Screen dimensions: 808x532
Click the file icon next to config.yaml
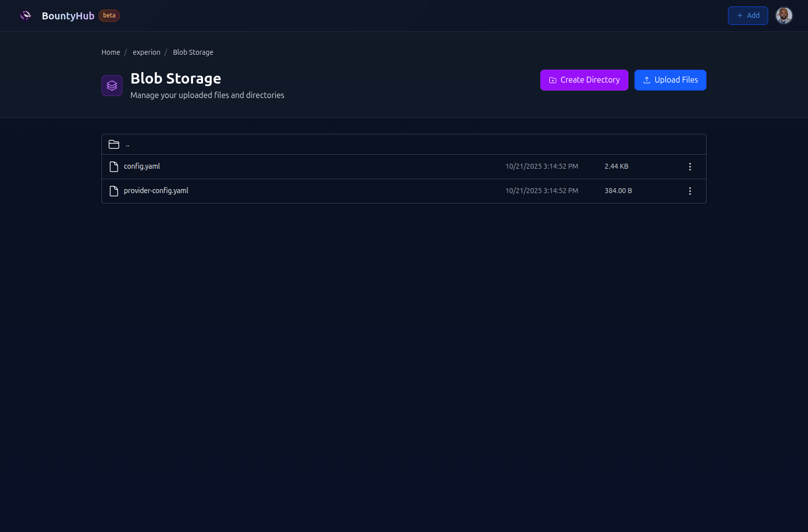click(x=113, y=166)
